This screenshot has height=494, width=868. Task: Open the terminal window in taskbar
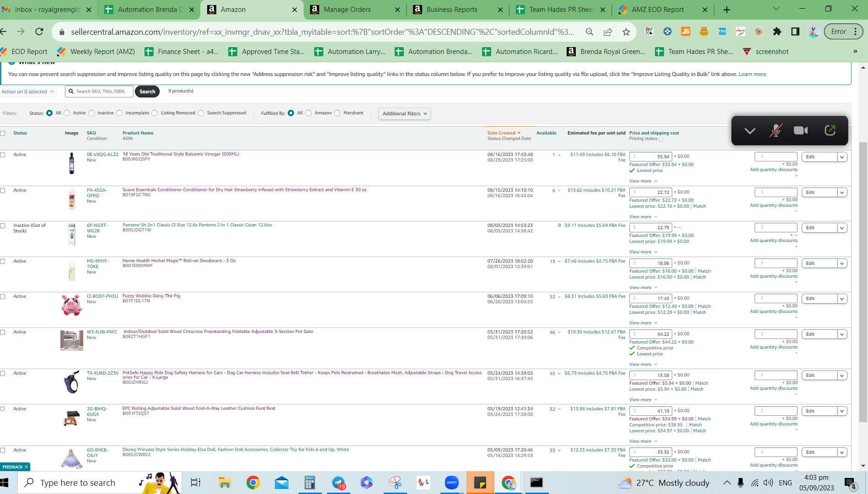coord(536,483)
